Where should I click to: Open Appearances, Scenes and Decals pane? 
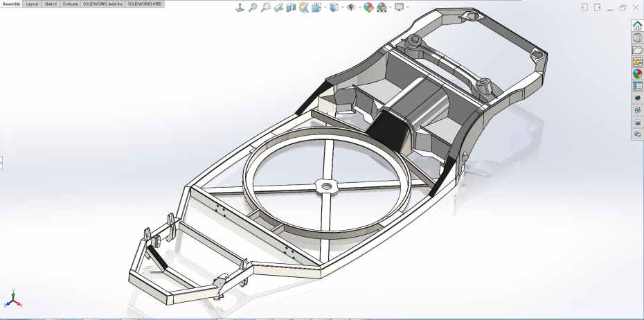click(637, 74)
